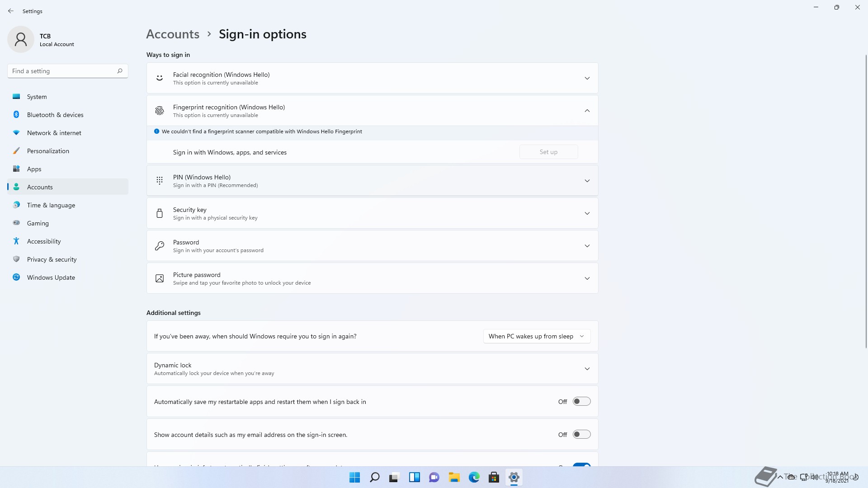Screen dimensions: 868x488
Task: Launch Microsoft Edge from the taskbar
Action: pyautogui.click(x=474, y=477)
